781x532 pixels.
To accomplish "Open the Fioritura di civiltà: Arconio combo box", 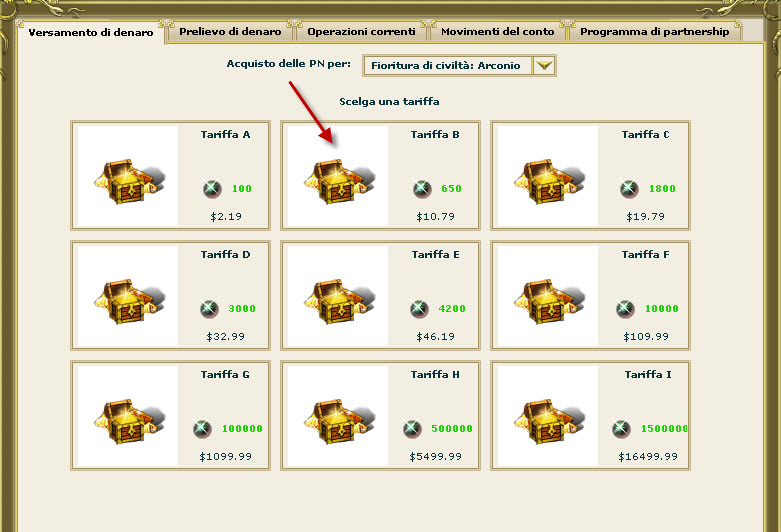I will [x=459, y=65].
